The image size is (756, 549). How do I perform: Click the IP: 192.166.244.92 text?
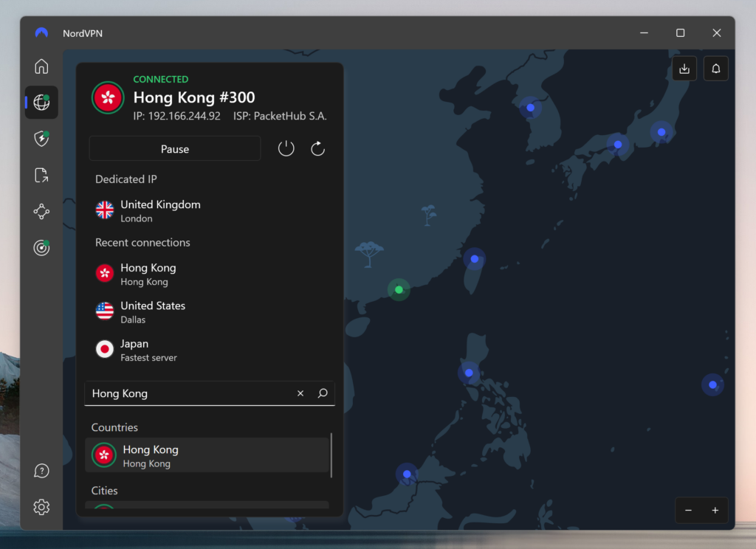tap(176, 116)
